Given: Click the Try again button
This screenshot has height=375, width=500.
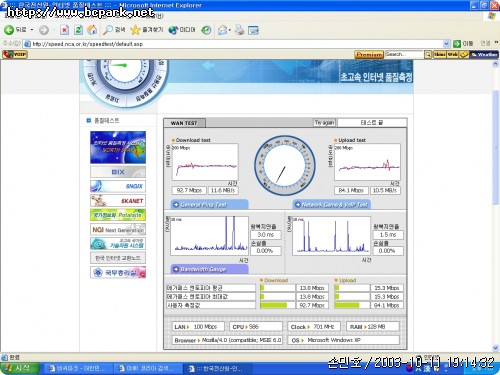Looking at the screenshot, I should [x=324, y=123].
